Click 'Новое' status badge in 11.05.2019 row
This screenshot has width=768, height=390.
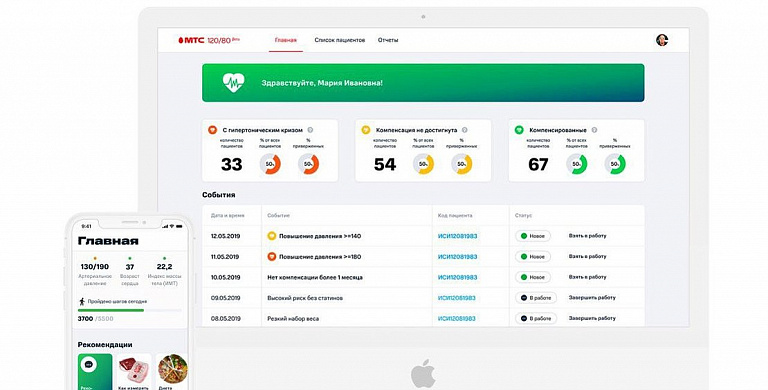click(533, 257)
